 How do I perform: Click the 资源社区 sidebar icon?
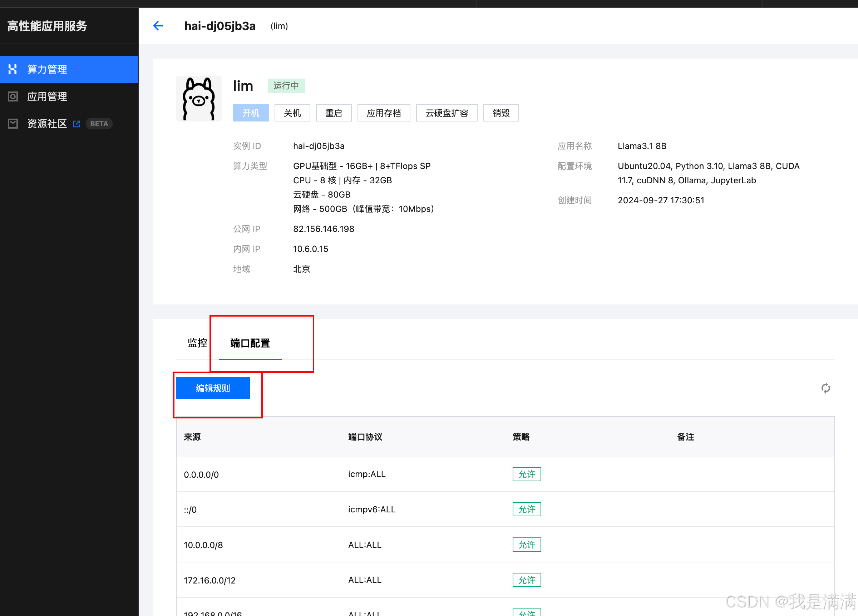(13, 124)
